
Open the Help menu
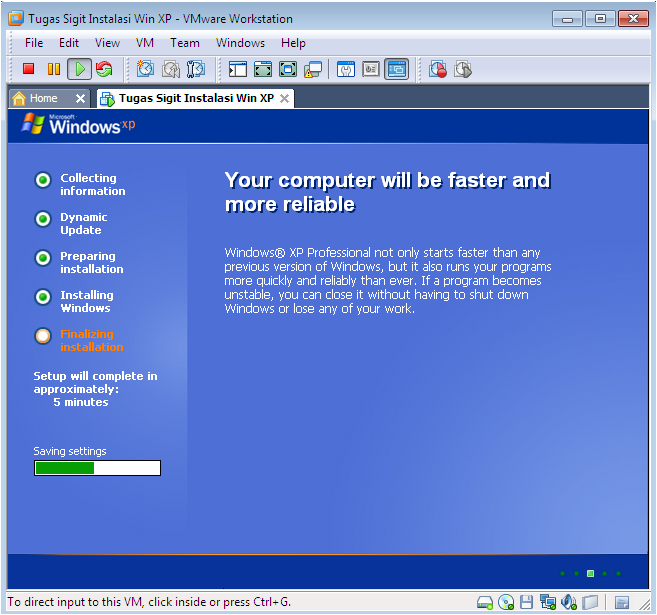293,43
